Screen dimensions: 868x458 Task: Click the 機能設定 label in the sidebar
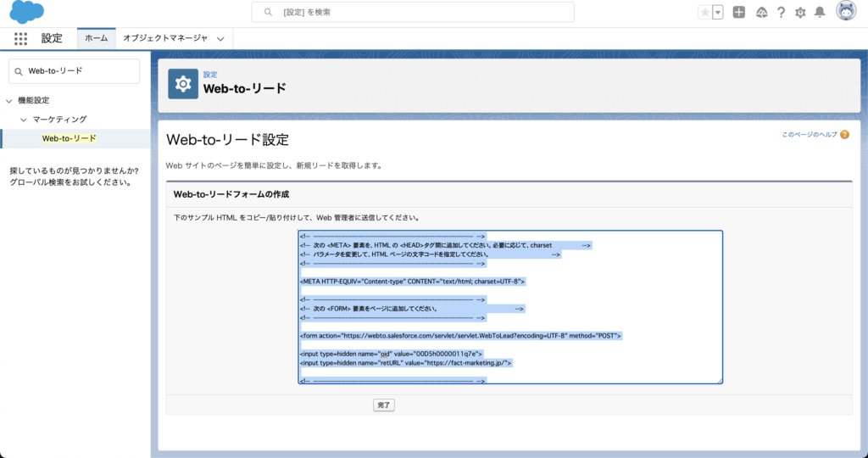tap(34, 100)
